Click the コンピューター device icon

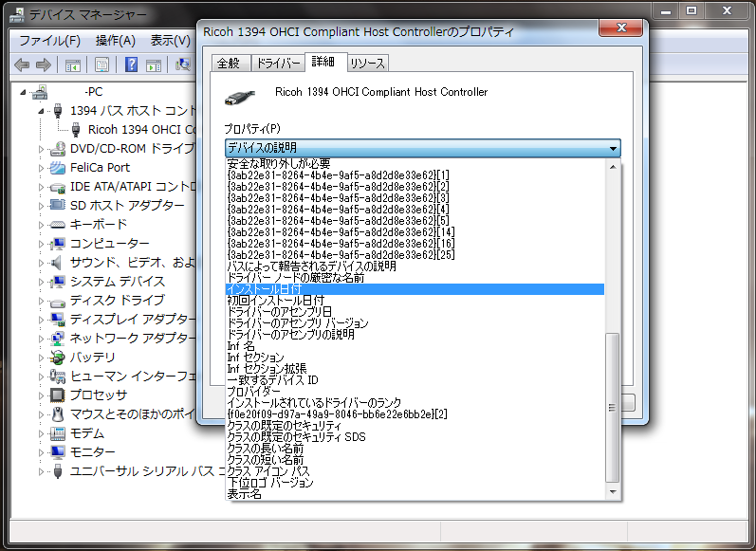(x=57, y=244)
